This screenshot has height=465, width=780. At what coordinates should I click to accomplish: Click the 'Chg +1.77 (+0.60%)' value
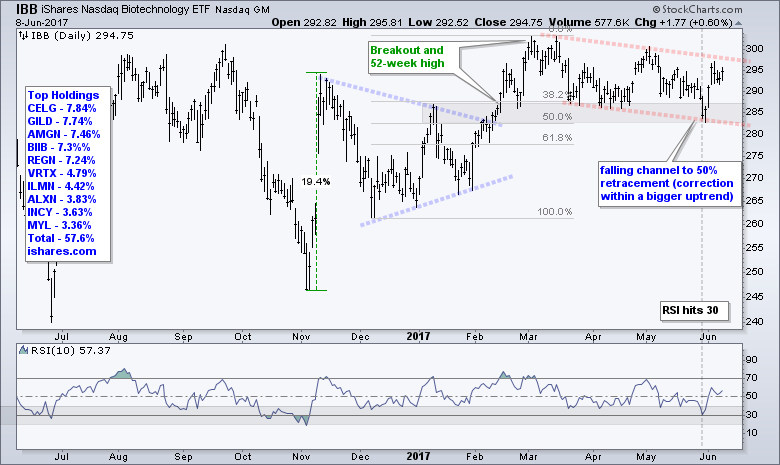click(683, 22)
